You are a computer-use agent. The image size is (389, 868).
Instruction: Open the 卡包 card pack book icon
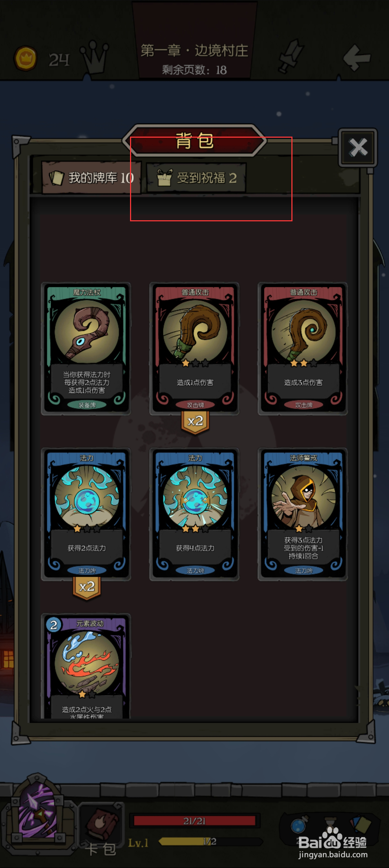click(101, 829)
